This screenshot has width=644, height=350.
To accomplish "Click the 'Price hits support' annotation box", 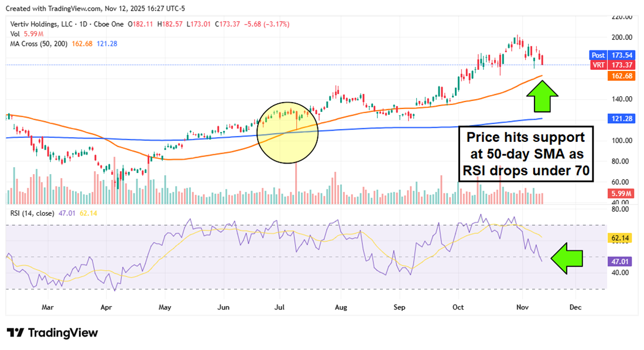I will pyautogui.click(x=525, y=154).
